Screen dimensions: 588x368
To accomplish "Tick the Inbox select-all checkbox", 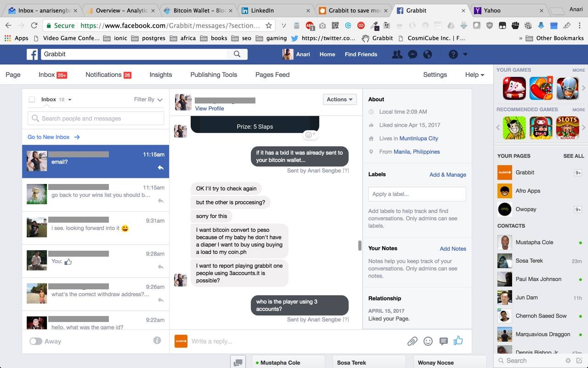I will coord(32,99).
